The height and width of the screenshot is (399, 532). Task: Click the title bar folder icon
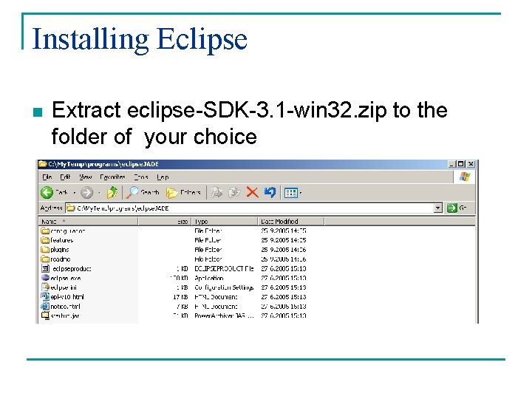(42, 164)
